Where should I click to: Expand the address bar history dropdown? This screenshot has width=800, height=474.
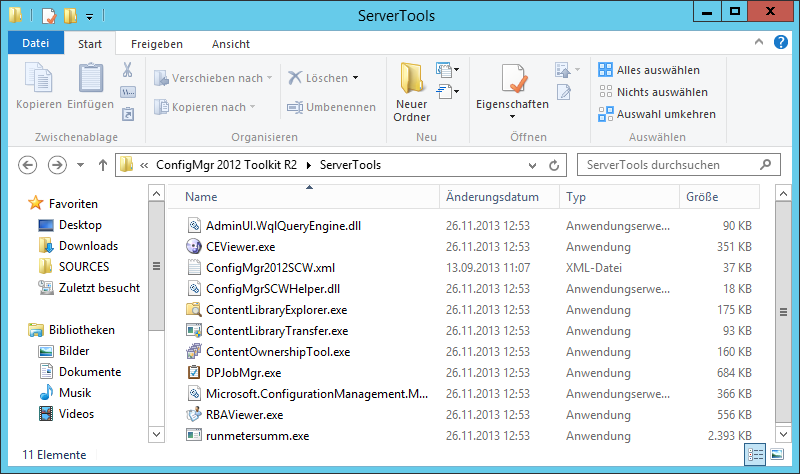[x=532, y=166]
